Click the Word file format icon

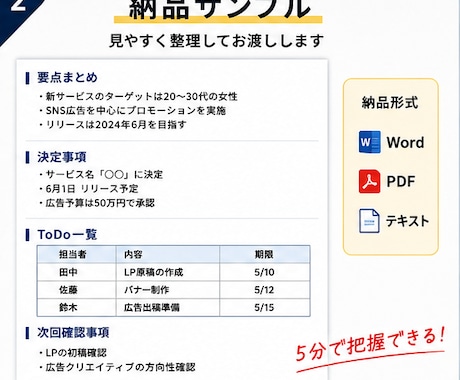[x=370, y=142]
